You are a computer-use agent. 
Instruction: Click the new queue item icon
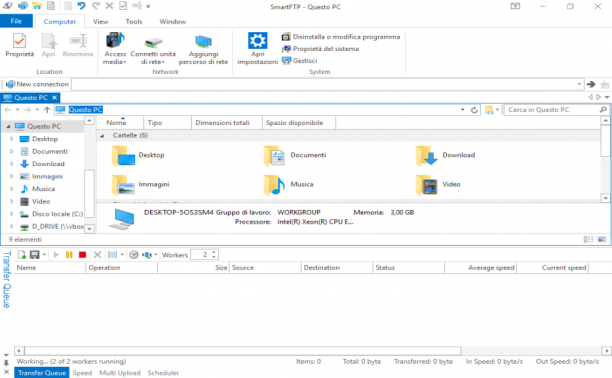[x=21, y=255]
